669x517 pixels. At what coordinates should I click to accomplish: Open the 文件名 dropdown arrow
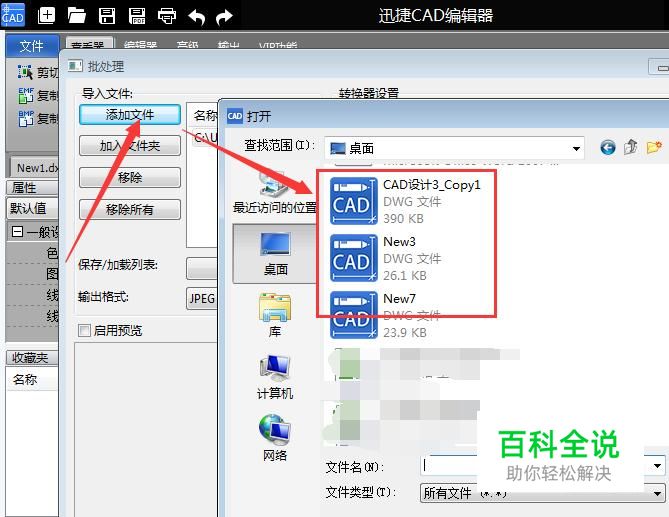(657, 466)
